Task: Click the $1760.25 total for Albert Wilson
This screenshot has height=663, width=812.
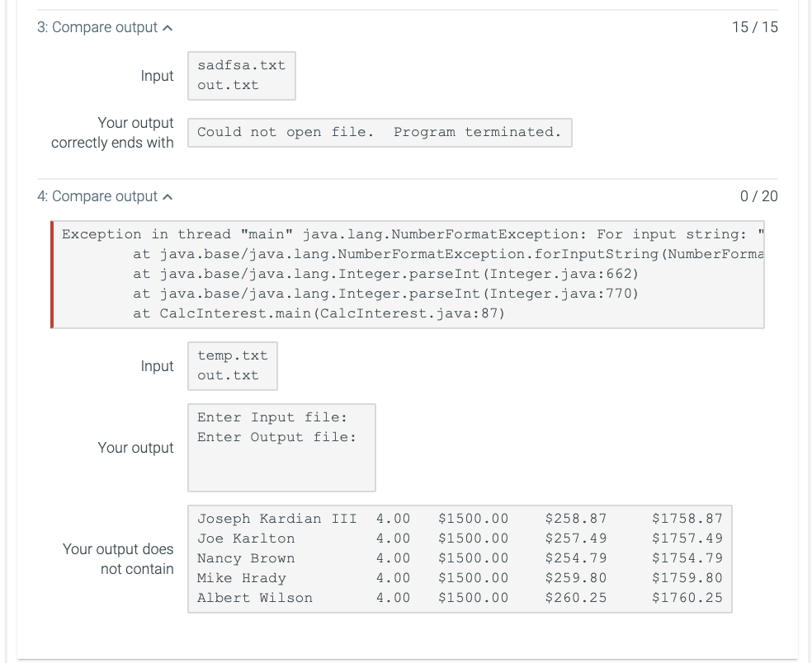Action: [x=687, y=598]
